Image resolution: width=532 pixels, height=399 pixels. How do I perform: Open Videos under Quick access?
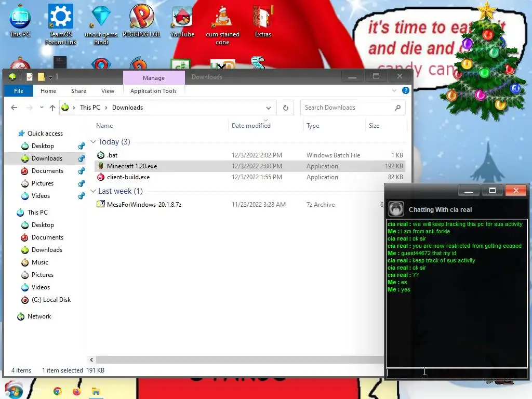click(x=41, y=196)
